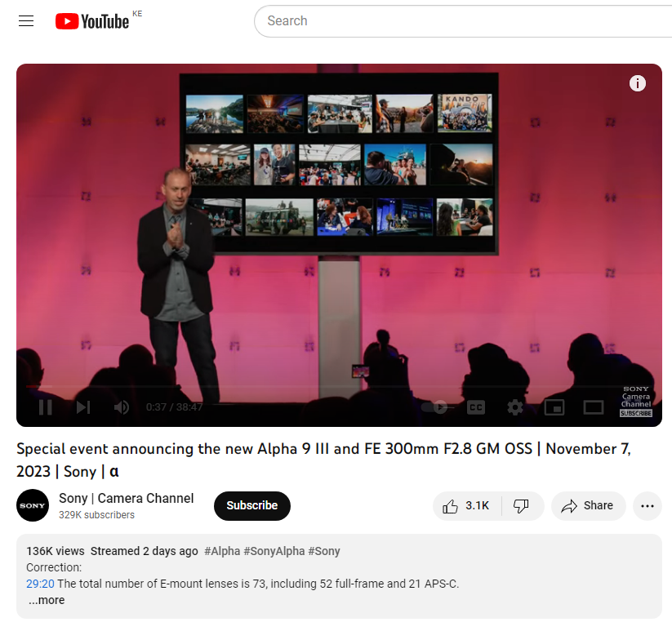The height and width of the screenshot is (622, 672).
Task: Open the more actions ellipsis menu
Action: click(x=647, y=505)
